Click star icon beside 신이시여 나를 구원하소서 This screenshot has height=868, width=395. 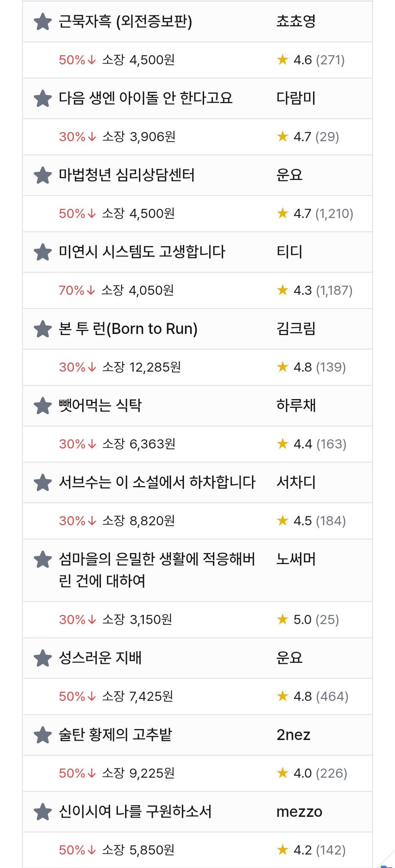43,812
